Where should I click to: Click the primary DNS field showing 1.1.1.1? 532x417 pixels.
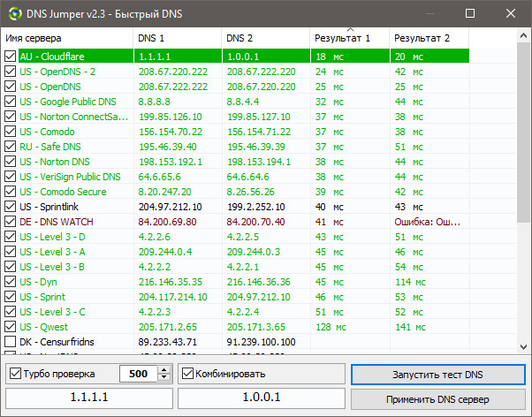click(89, 398)
